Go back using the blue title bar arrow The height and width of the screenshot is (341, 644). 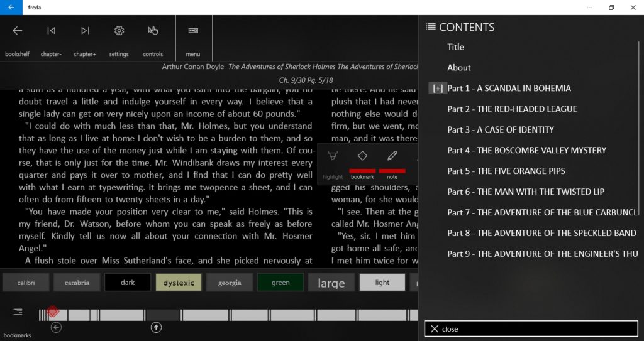click(11, 8)
